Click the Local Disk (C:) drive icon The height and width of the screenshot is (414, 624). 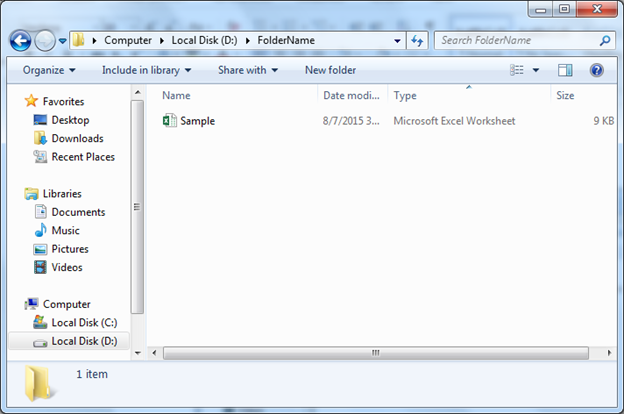pyautogui.click(x=40, y=322)
